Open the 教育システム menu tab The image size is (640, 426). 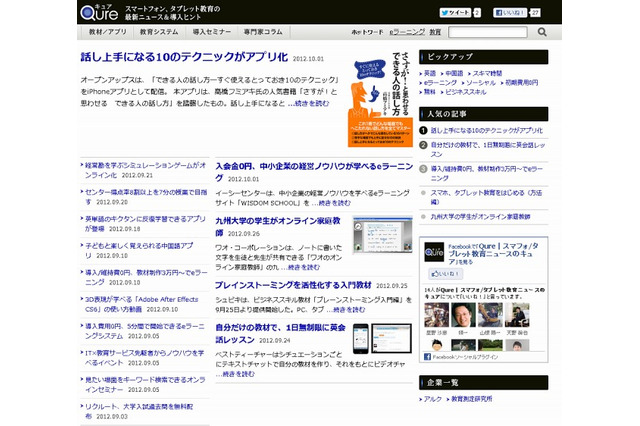coord(159,32)
